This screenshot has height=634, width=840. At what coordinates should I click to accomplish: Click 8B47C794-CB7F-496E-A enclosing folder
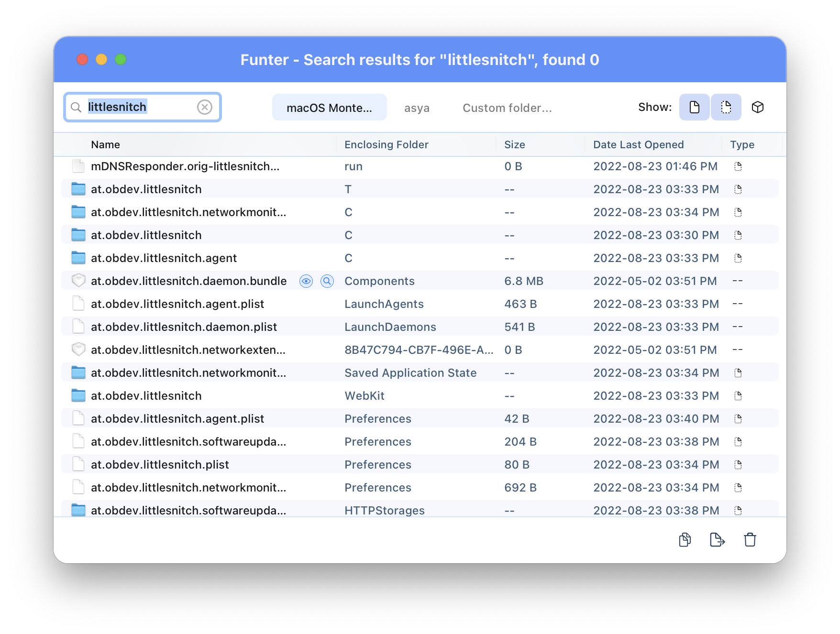(x=419, y=350)
